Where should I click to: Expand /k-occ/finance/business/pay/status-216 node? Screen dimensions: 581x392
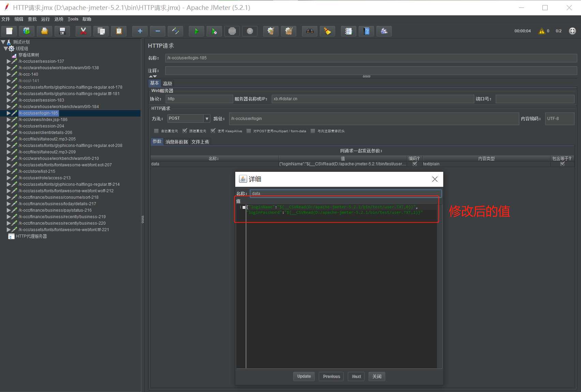9,210
